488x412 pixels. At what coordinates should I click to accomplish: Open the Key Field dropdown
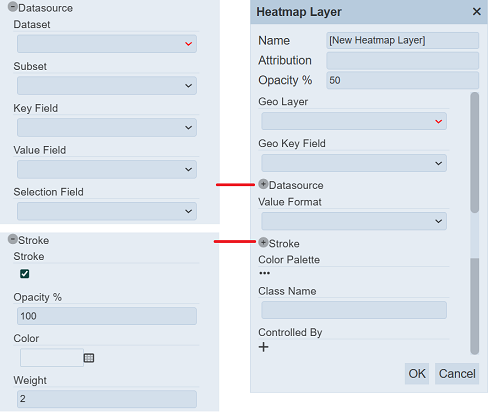(x=107, y=128)
